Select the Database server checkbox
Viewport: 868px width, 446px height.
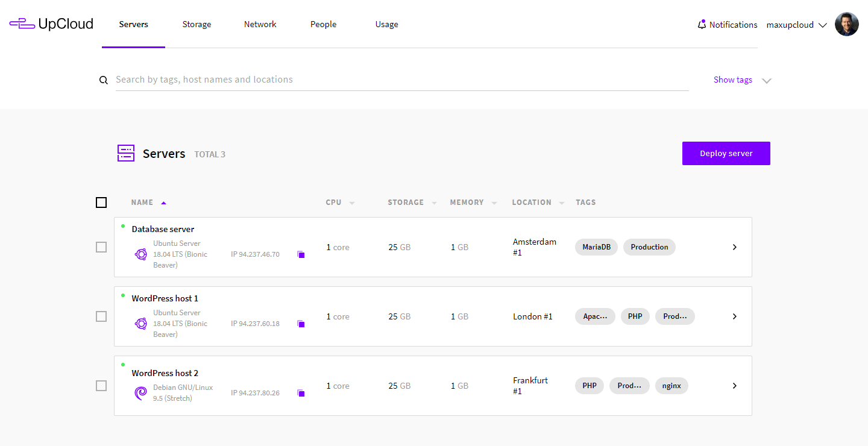pyautogui.click(x=101, y=247)
